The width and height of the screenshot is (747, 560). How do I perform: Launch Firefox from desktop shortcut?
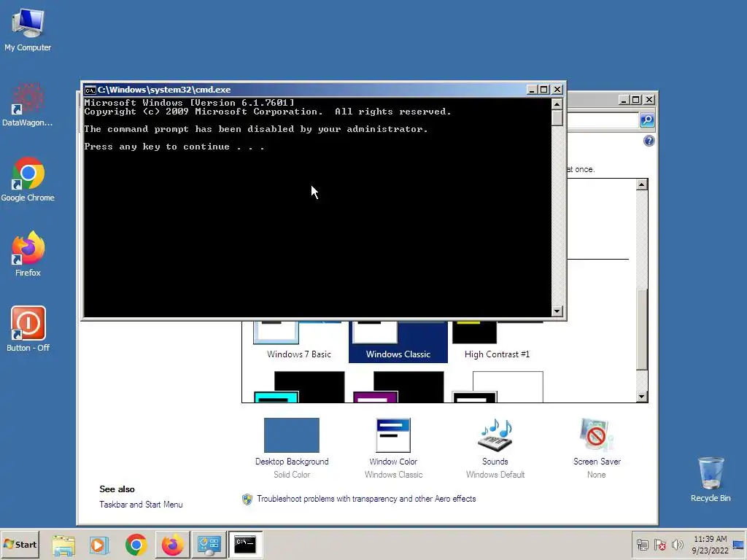pos(28,254)
